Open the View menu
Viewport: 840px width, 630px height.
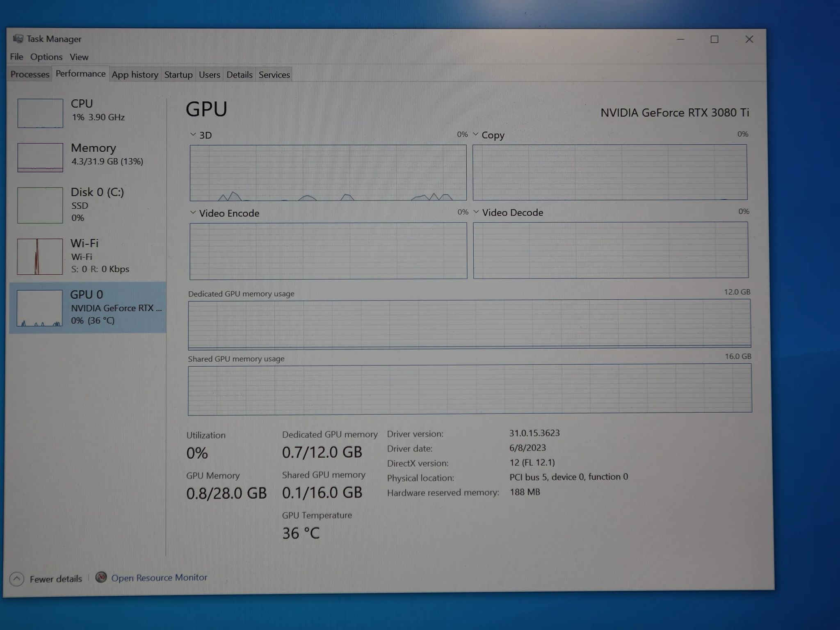79,57
